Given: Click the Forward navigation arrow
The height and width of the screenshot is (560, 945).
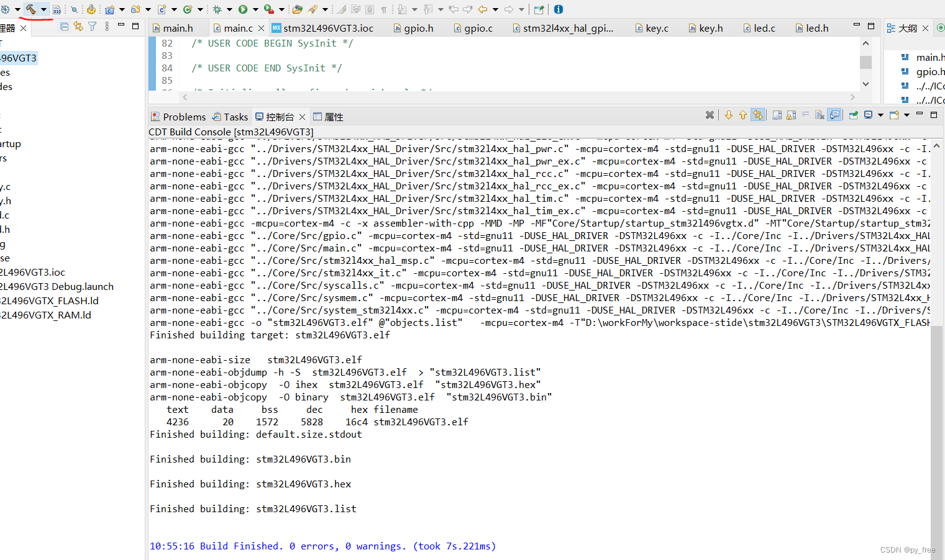Looking at the screenshot, I should 508,9.
